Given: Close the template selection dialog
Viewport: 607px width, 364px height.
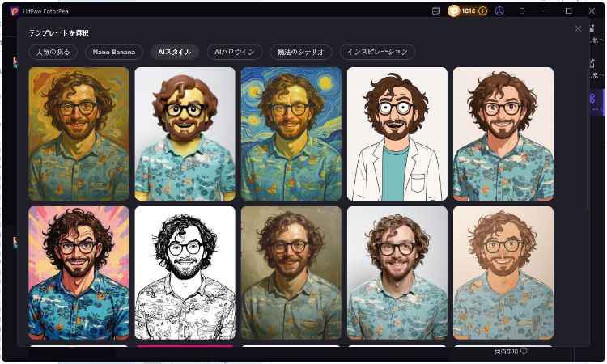Looking at the screenshot, I should click(x=578, y=28).
